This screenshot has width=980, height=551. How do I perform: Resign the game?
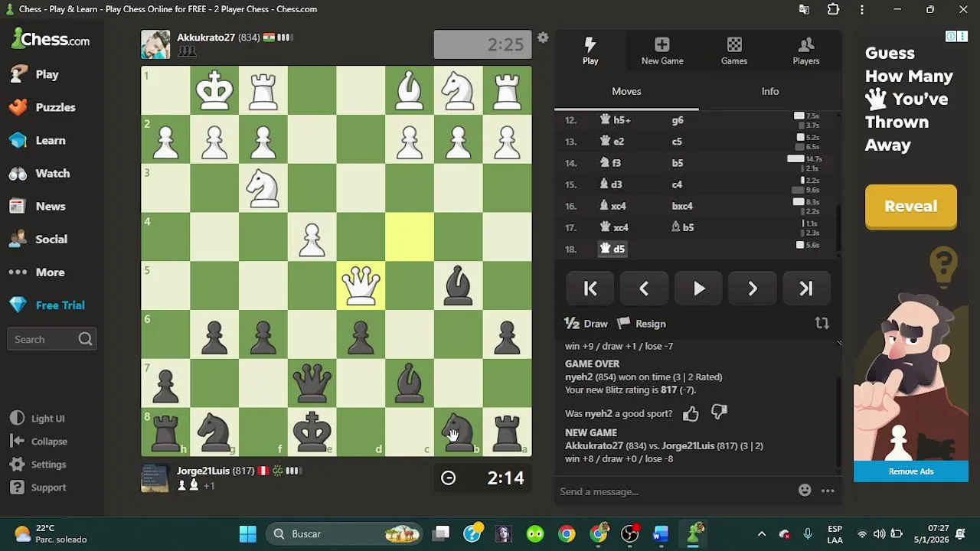642,324
